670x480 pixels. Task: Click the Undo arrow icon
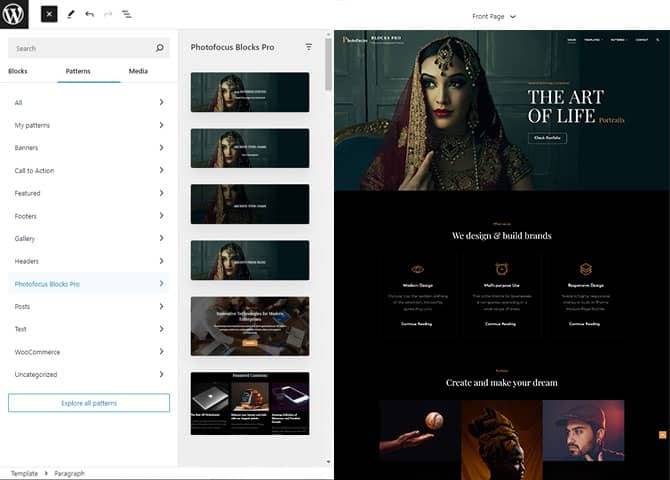click(89, 15)
